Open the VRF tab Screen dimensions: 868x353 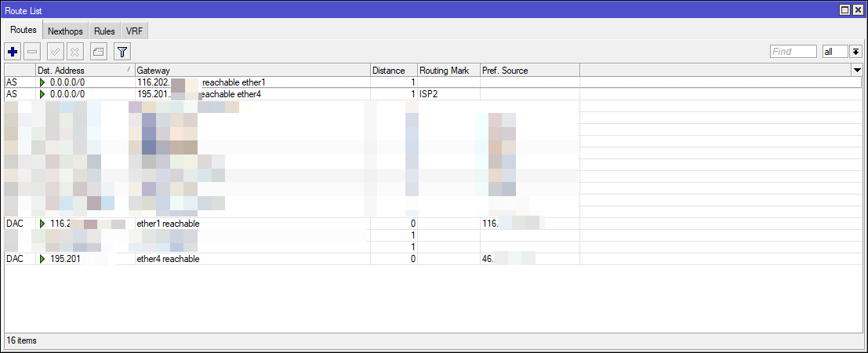tap(134, 31)
